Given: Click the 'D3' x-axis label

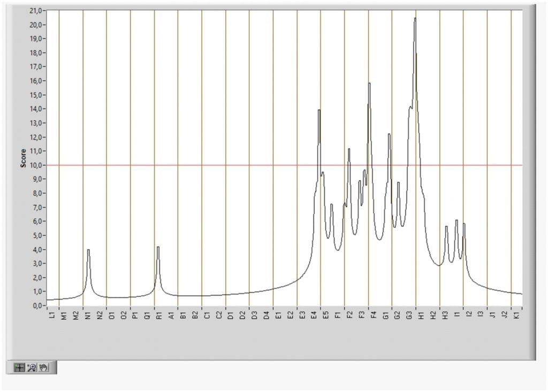Looking at the screenshot, I should coord(254,315).
